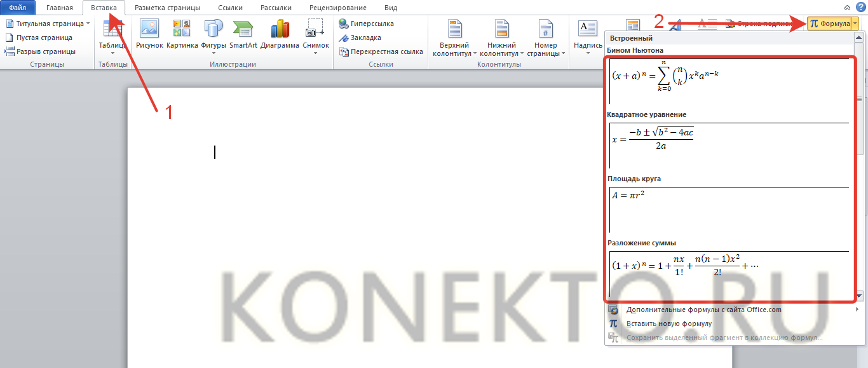Open Номер страницы dropdown

[x=546, y=48]
